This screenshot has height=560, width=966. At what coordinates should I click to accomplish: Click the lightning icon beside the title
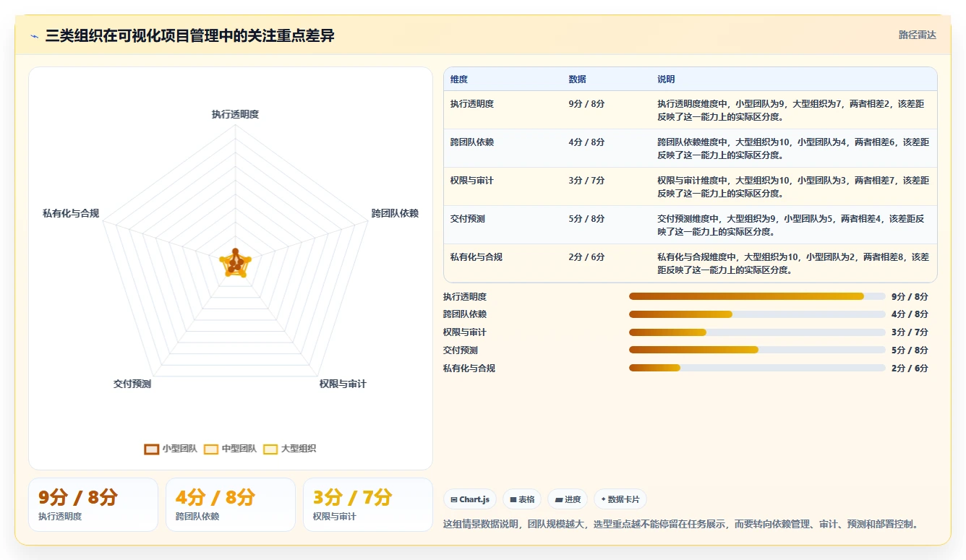(35, 36)
